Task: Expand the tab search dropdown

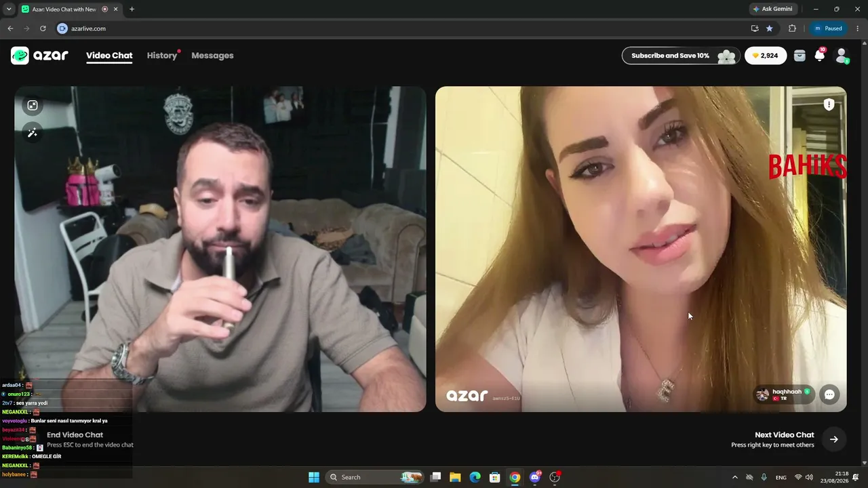Action: 8,9
